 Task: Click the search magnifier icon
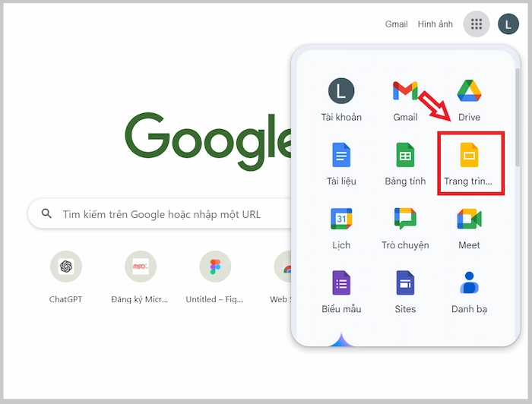[x=46, y=213]
